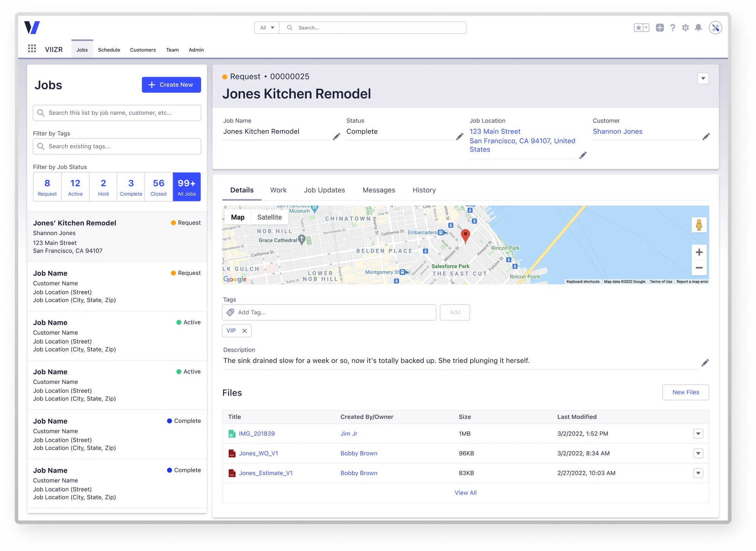Filter jobs by Closed status
Viewport: 756px width, 551px height.
[159, 187]
